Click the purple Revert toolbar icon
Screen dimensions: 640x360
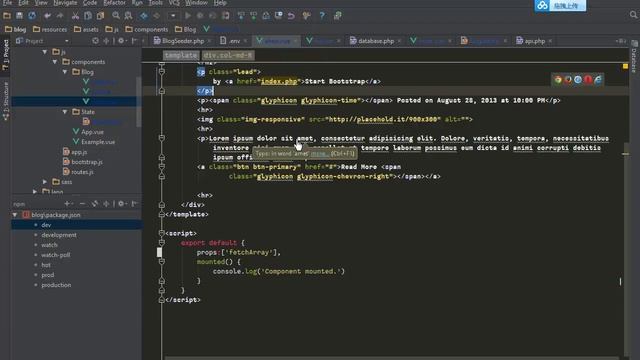pos(291,16)
